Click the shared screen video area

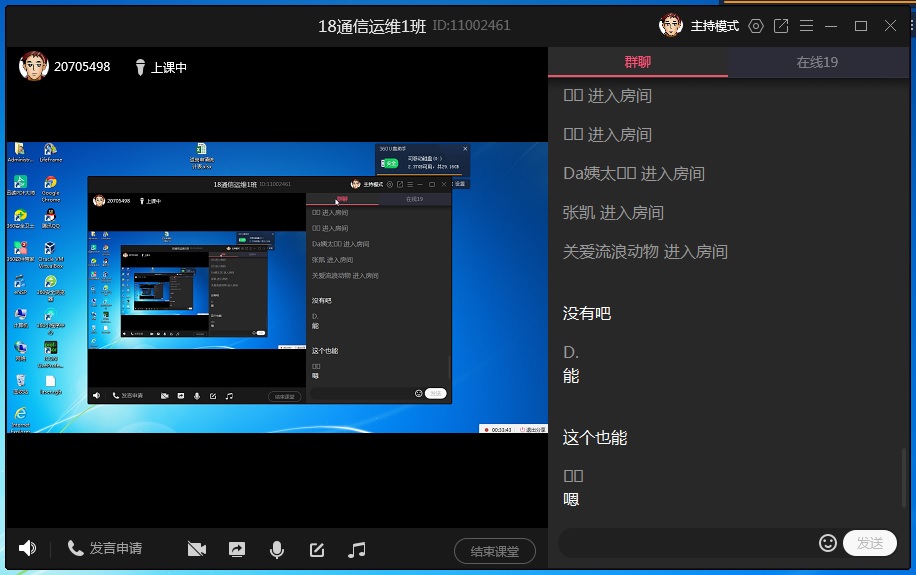276,287
